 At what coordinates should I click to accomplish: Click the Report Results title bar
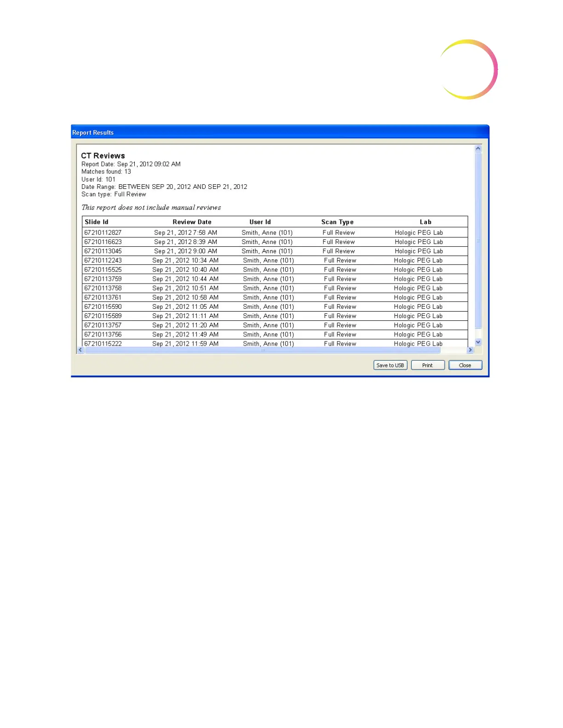(280, 132)
